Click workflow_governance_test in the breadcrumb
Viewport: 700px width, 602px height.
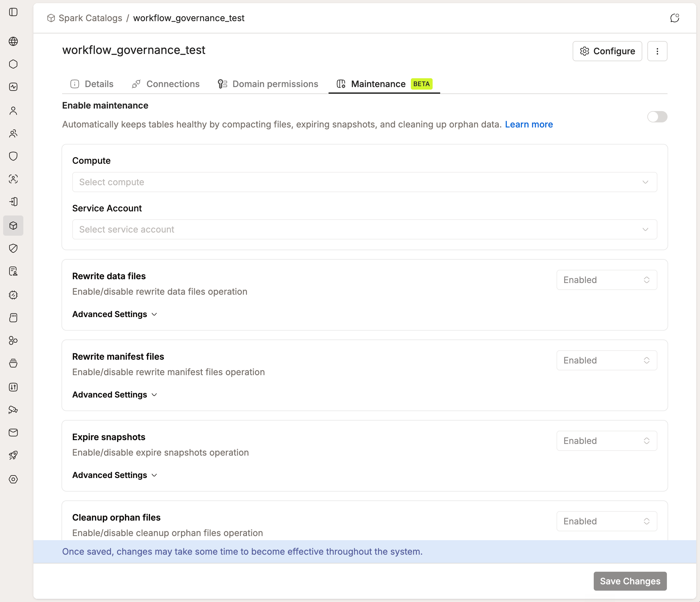(x=189, y=18)
